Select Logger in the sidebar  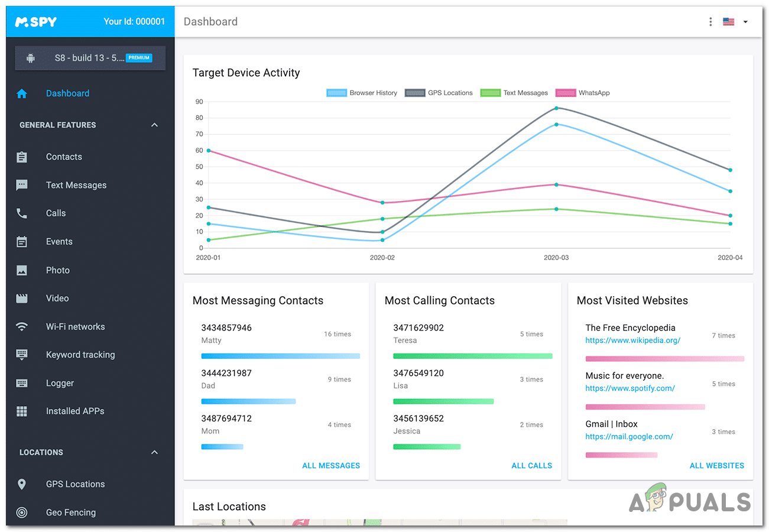point(60,383)
